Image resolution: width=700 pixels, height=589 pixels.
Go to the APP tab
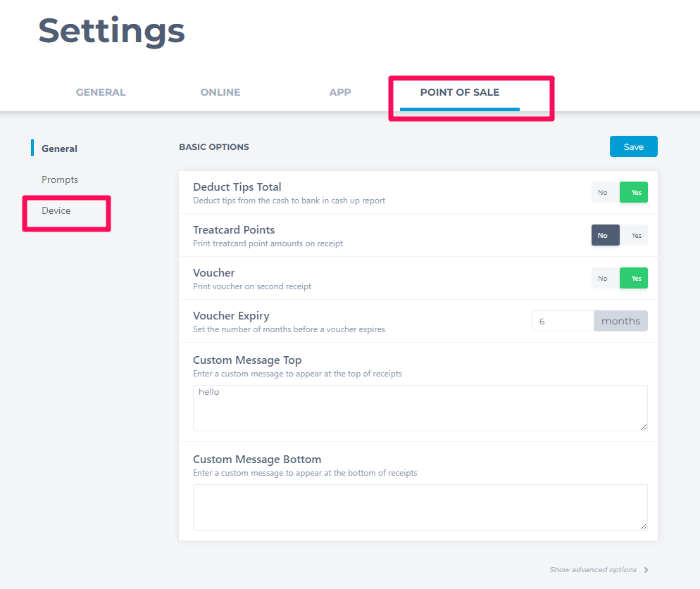click(x=339, y=92)
